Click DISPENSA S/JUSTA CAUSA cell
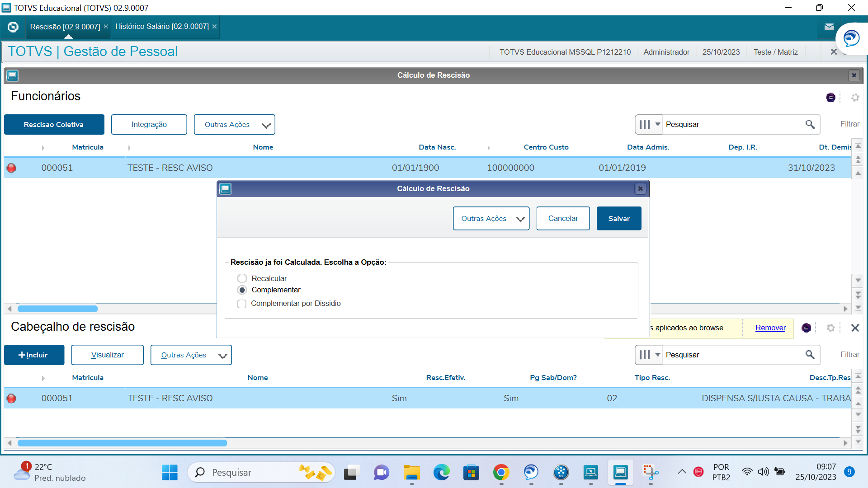 click(776, 399)
